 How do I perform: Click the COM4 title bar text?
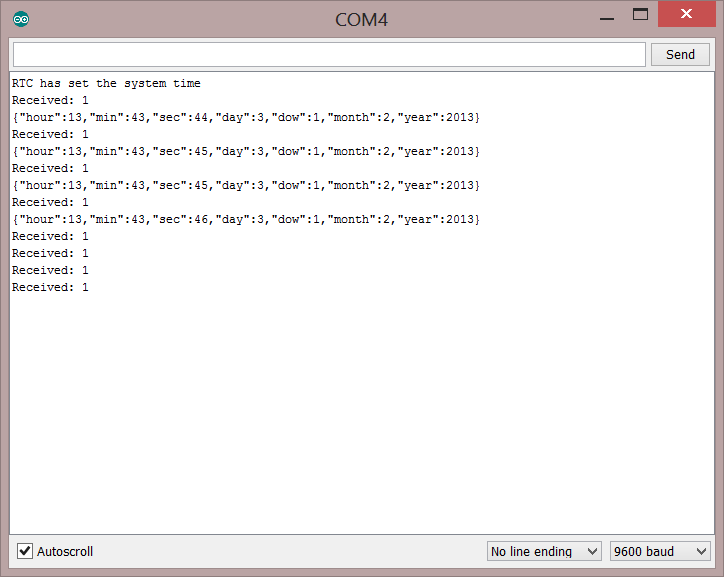pyautogui.click(x=361, y=19)
